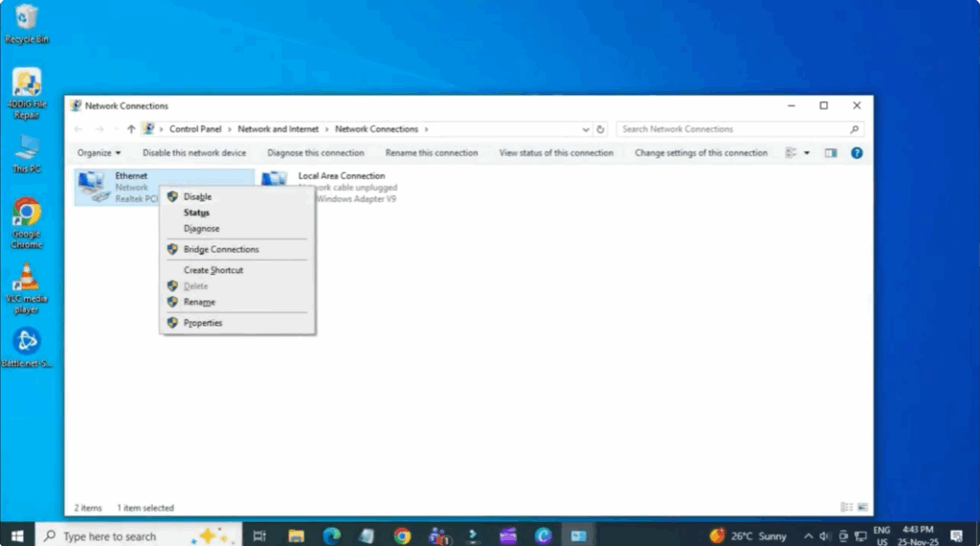This screenshot has height=546, width=980.
Task: Click the 26°C Sunny weather widget
Action: pyautogui.click(x=748, y=536)
